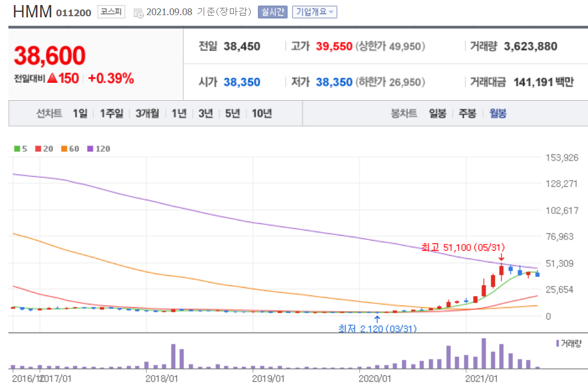588x390 pixels.
Task: Click the 2018/01 axis label
Action: [x=162, y=379]
